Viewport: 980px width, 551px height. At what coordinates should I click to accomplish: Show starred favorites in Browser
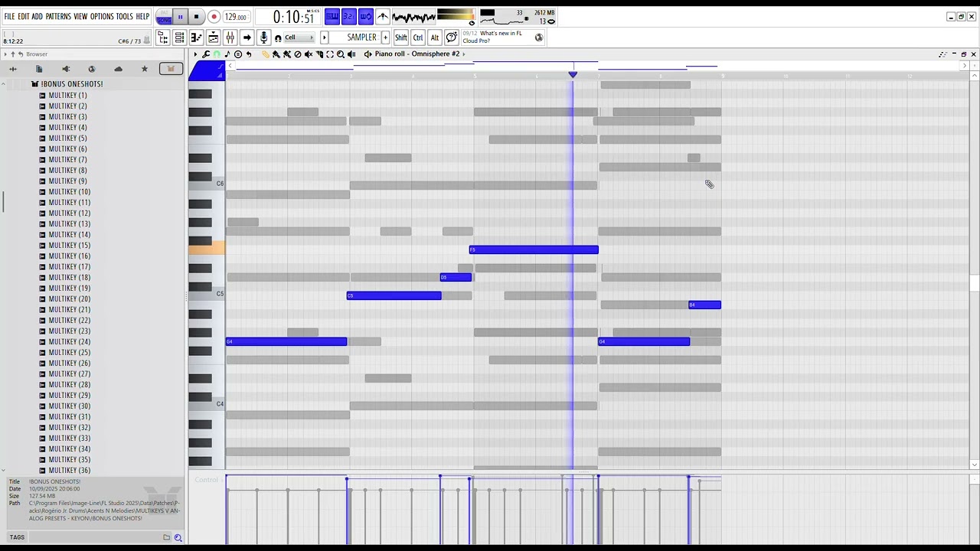tap(144, 69)
